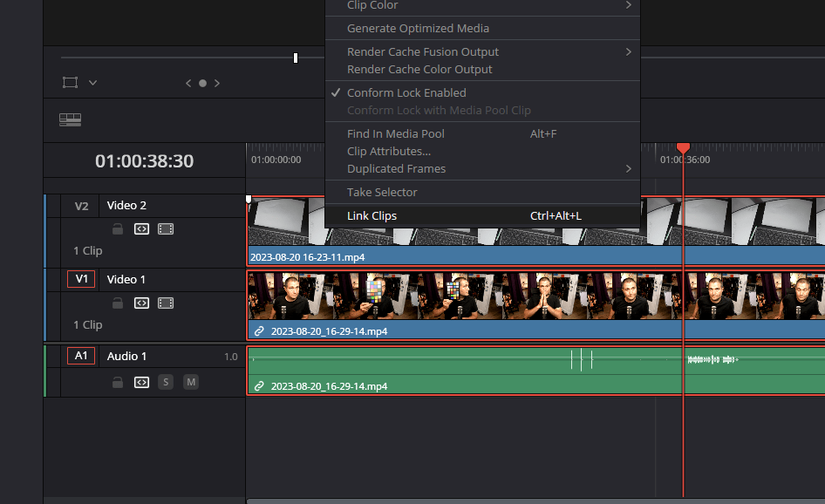Click the viewer scrubber playhead handle
Viewport: 825px width, 504px height.
coord(296,58)
